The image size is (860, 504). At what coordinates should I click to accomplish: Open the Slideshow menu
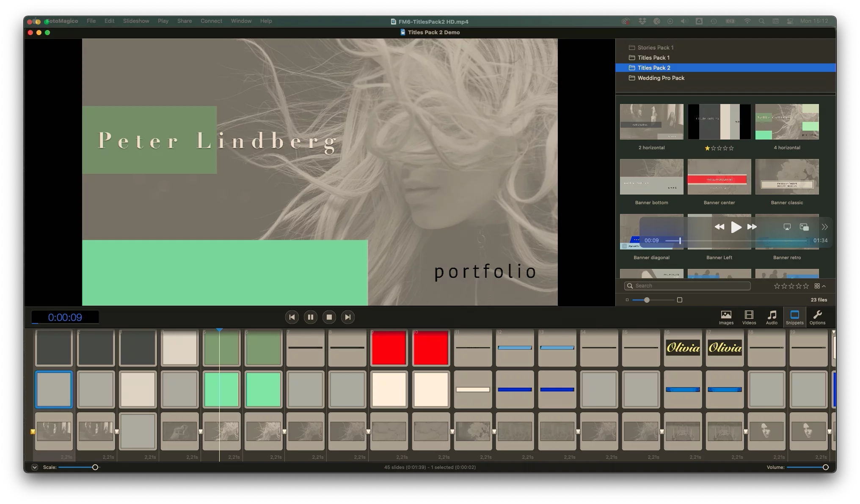click(136, 21)
